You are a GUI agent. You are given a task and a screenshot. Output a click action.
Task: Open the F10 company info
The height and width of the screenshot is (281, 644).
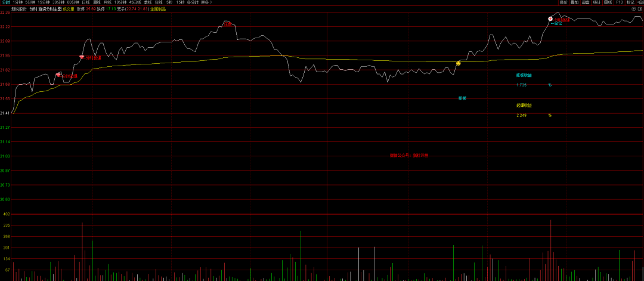pos(620,2)
